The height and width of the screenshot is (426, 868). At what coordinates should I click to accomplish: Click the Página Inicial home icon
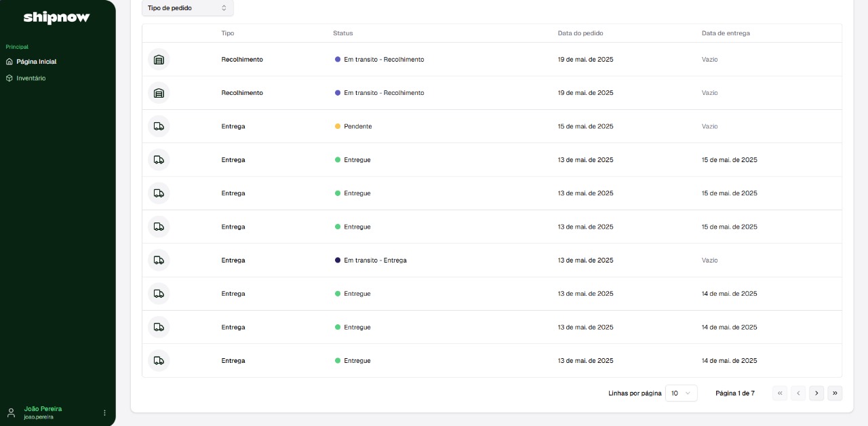[x=9, y=62]
